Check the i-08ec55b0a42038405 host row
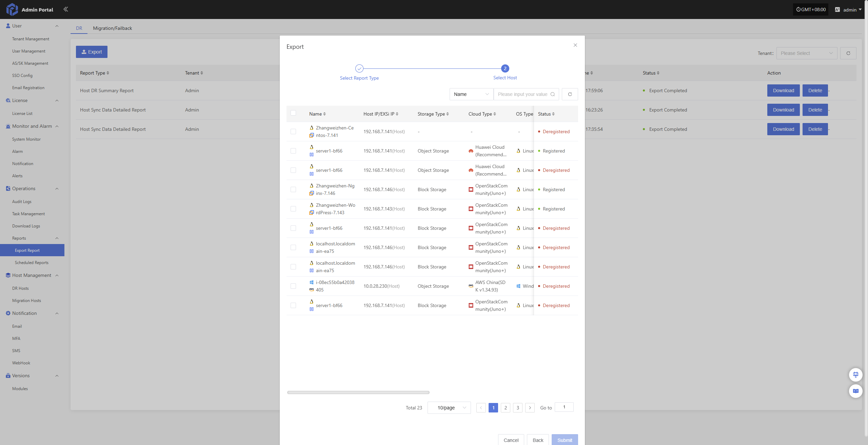868x445 pixels. pyautogui.click(x=293, y=286)
